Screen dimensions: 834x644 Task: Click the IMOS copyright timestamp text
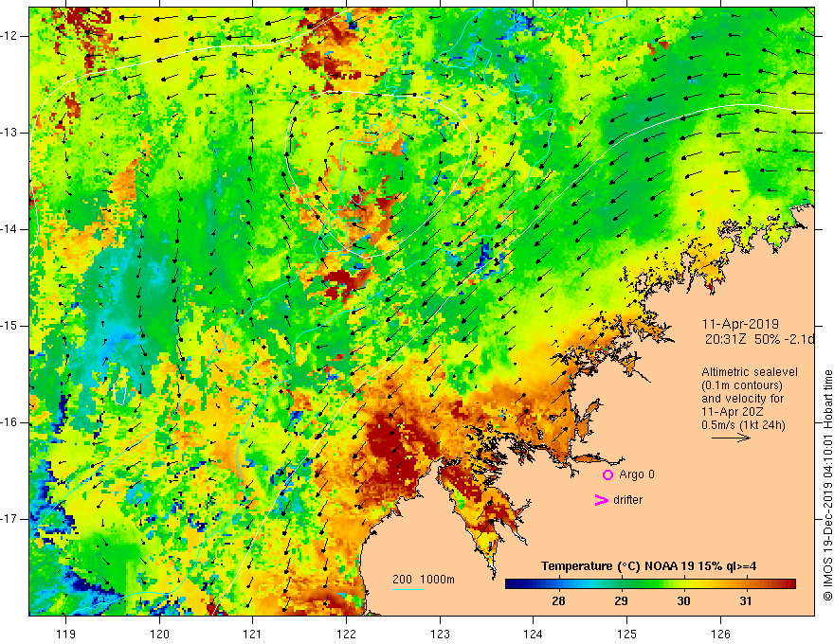[x=827, y=486]
